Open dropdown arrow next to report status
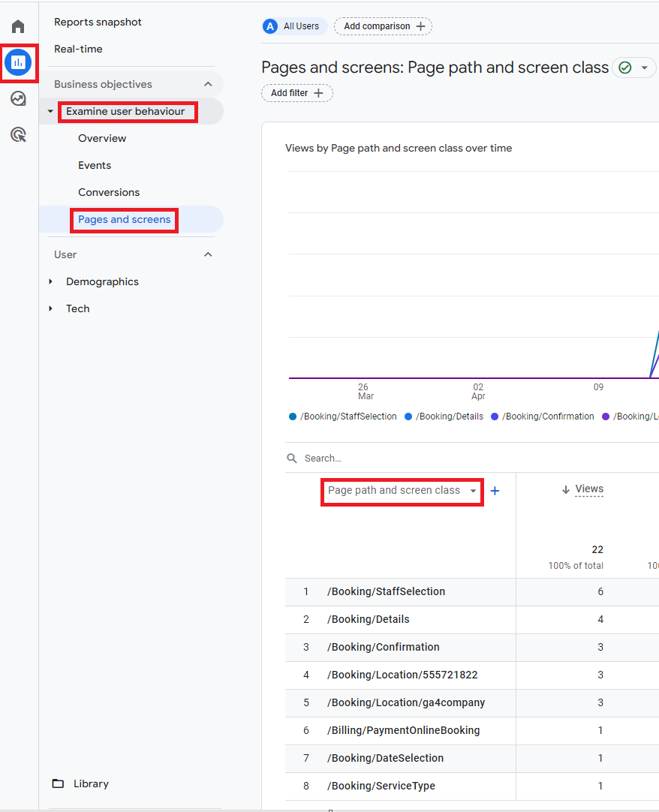The width and height of the screenshot is (659, 812). (x=645, y=68)
